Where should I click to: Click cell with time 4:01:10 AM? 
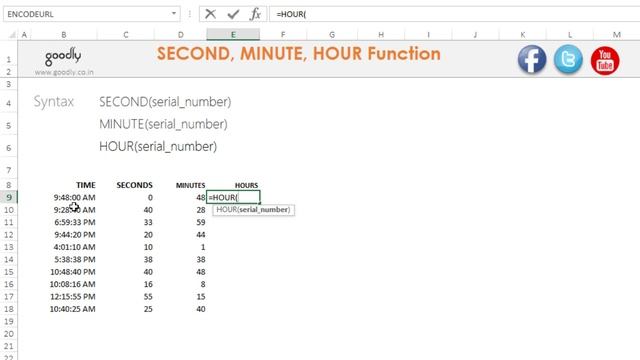pyautogui.click(x=64, y=247)
